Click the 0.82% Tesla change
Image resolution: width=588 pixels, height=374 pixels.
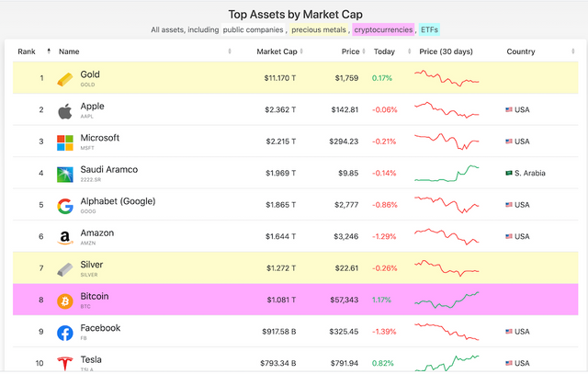coord(382,363)
